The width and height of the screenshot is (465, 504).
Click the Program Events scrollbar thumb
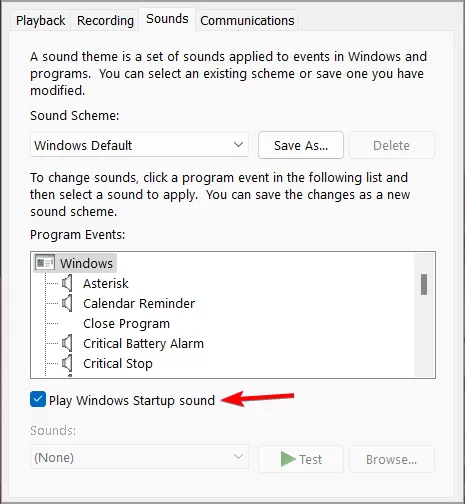tap(424, 284)
